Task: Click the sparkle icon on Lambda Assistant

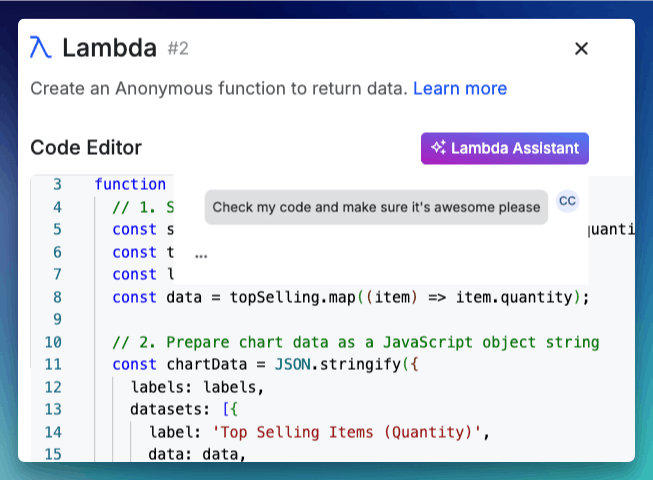Action: pos(438,148)
